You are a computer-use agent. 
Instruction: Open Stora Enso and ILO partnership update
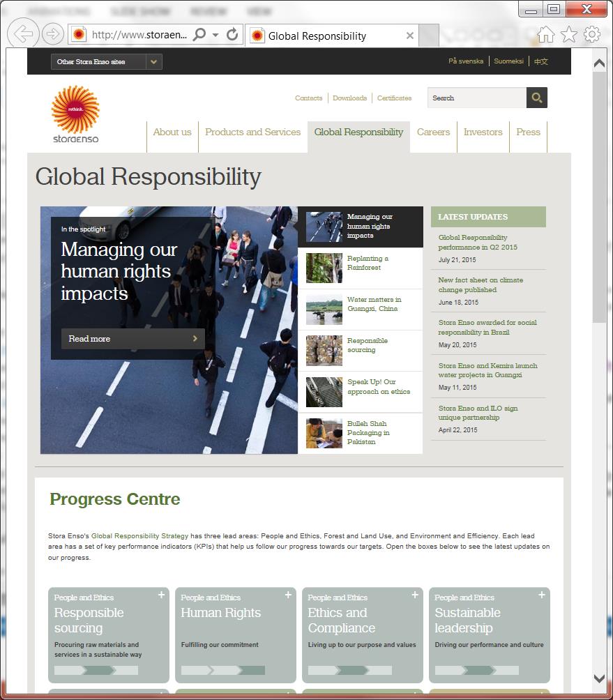[x=478, y=413]
